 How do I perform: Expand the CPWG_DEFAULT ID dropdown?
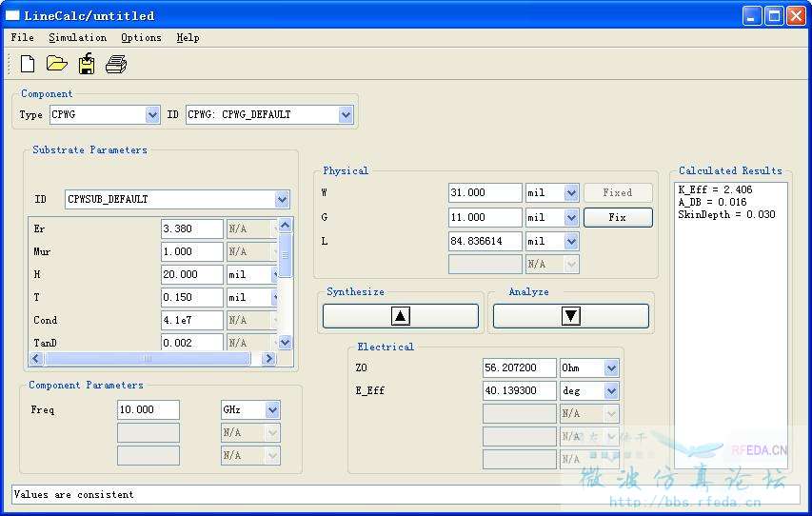346,114
